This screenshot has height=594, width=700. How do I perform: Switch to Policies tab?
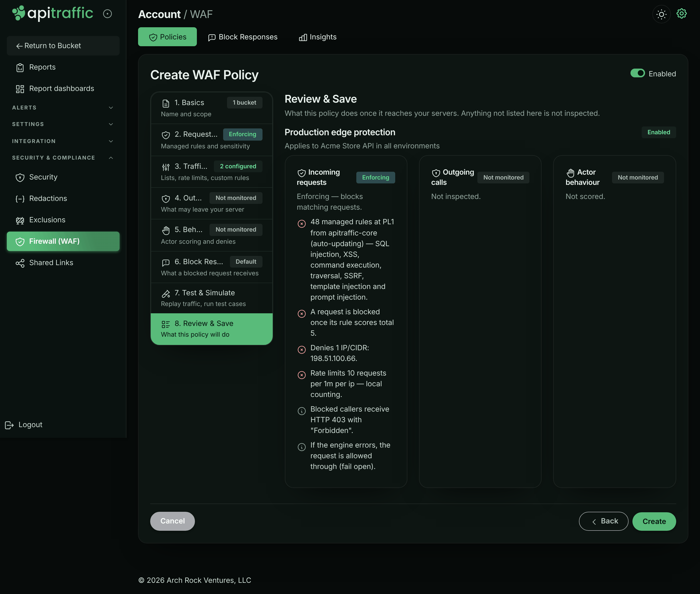point(167,37)
